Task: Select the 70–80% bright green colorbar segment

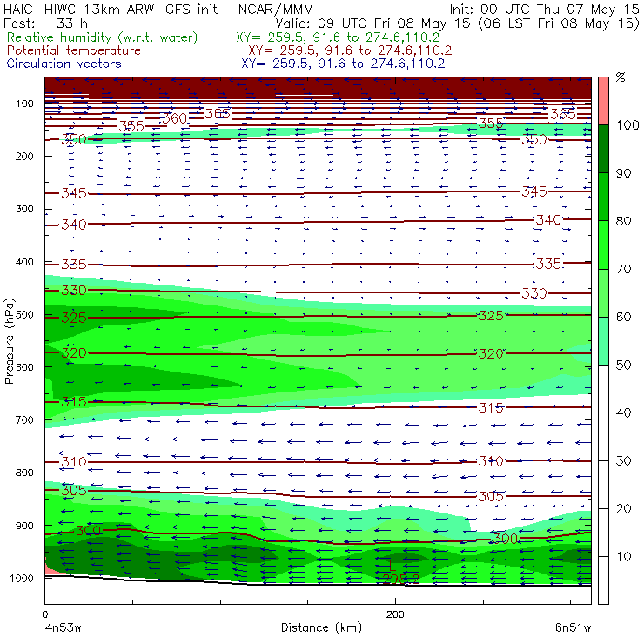Action: (603, 245)
